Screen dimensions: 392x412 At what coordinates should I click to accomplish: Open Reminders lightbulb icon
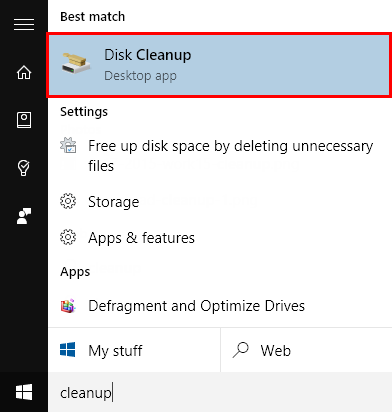point(24,168)
